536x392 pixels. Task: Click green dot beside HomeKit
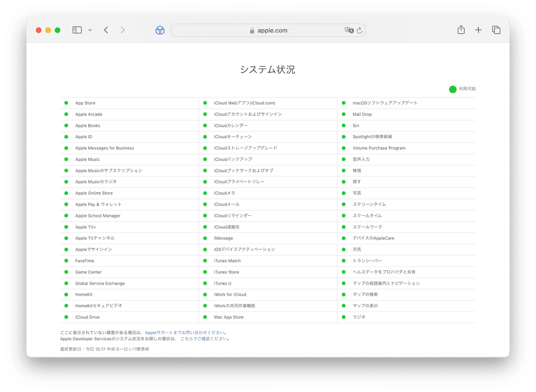(x=66, y=295)
